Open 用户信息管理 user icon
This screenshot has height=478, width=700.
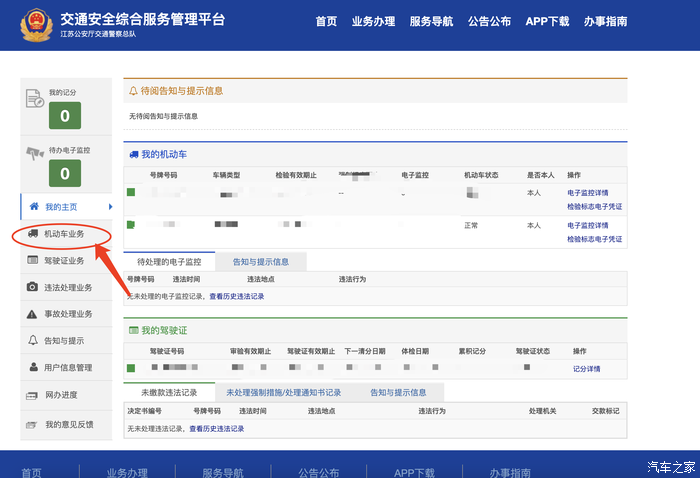[x=33, y=368]
